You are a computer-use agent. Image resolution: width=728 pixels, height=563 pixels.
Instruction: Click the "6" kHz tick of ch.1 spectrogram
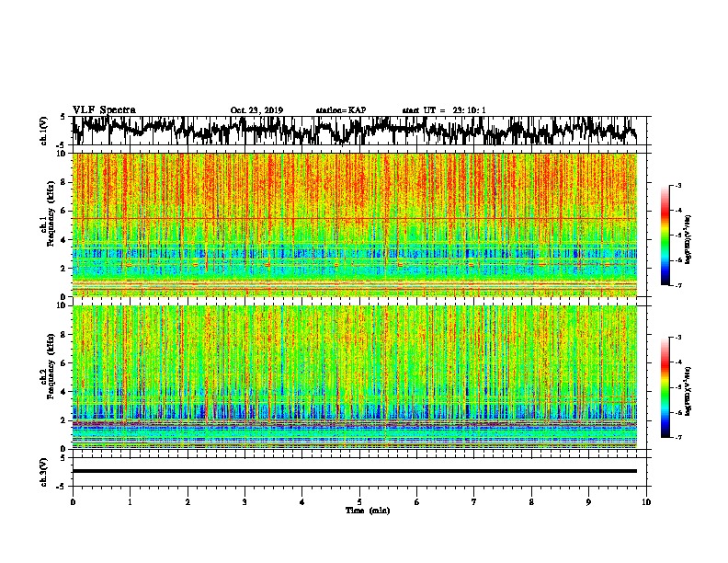[64, 211]
